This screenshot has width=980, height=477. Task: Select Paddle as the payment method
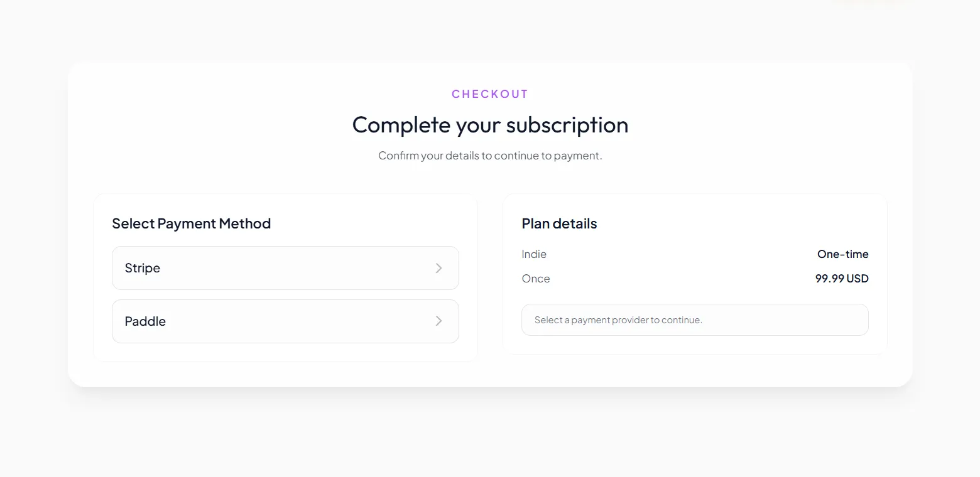(285, 321)
